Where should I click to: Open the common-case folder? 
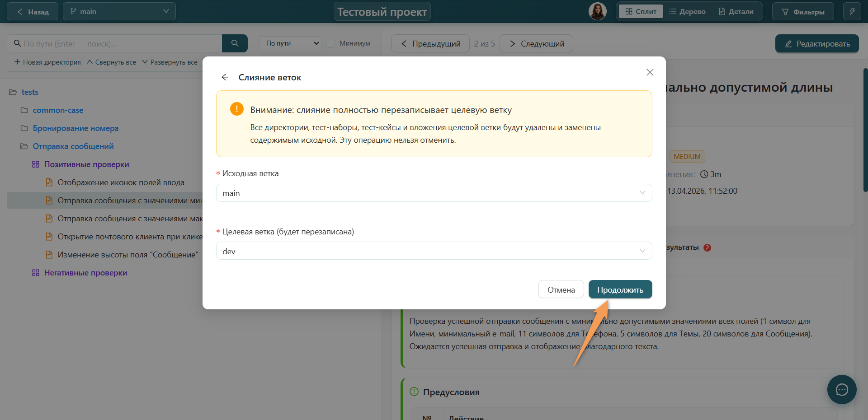coord(58,110)
